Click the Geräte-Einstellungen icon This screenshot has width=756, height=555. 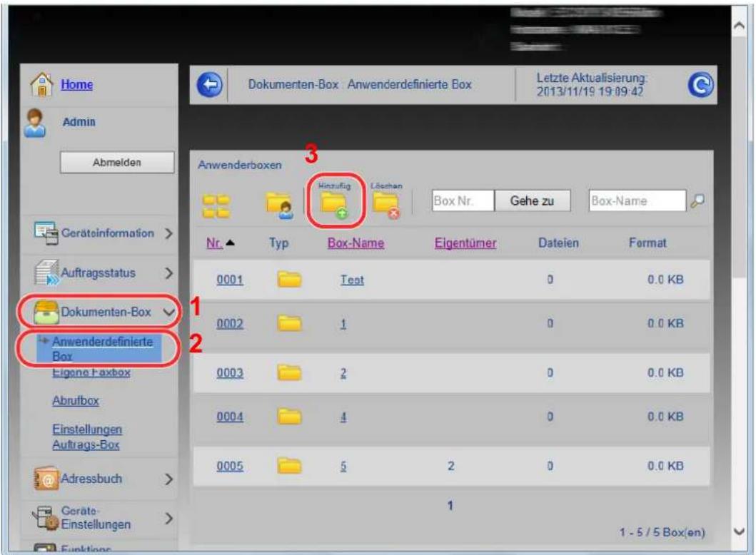click(45, 519)
